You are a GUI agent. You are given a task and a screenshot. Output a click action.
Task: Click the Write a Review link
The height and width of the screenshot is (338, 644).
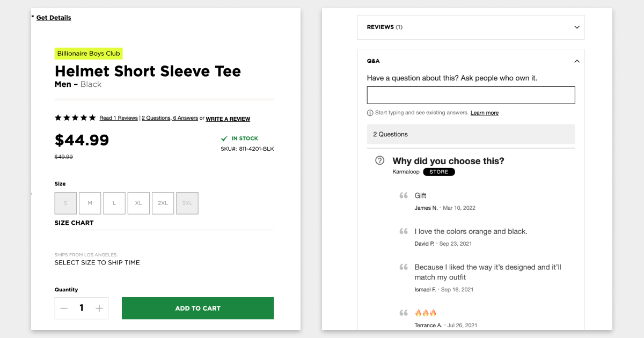click(228, 119)
